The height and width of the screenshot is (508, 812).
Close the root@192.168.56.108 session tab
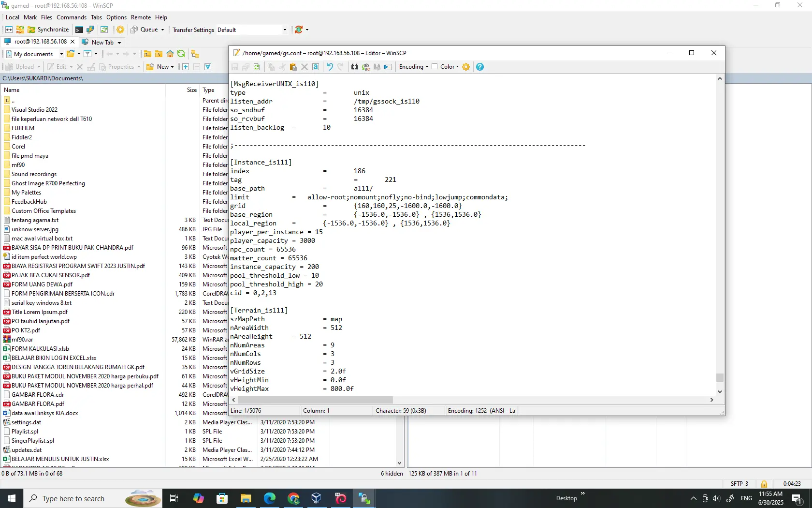point(72,42)
